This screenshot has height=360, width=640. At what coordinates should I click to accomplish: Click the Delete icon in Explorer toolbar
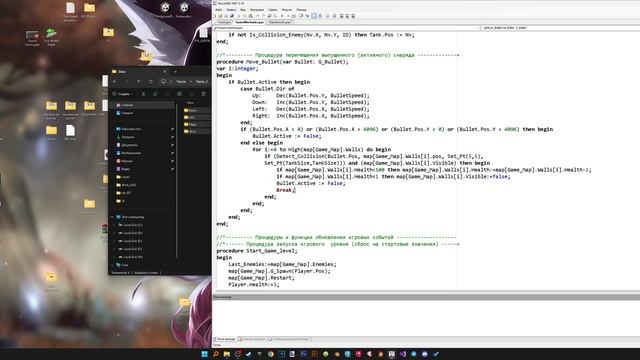tap(203, 94)
